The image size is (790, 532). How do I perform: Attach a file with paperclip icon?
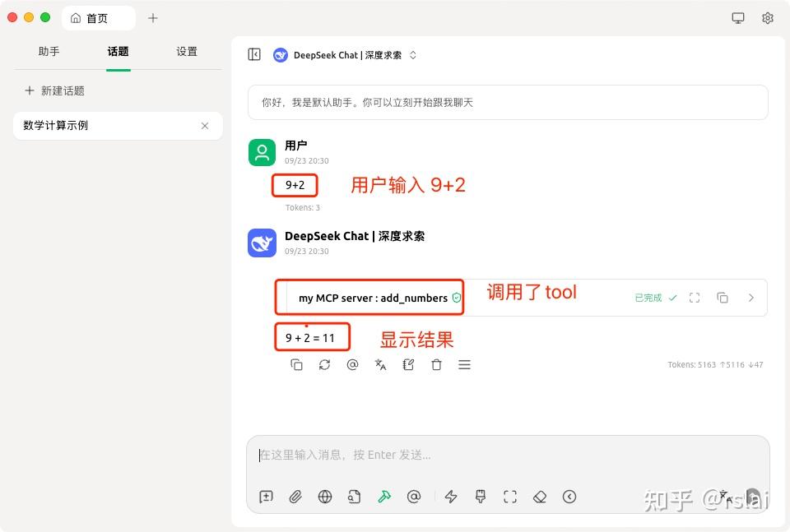click(x=295, y=497)
